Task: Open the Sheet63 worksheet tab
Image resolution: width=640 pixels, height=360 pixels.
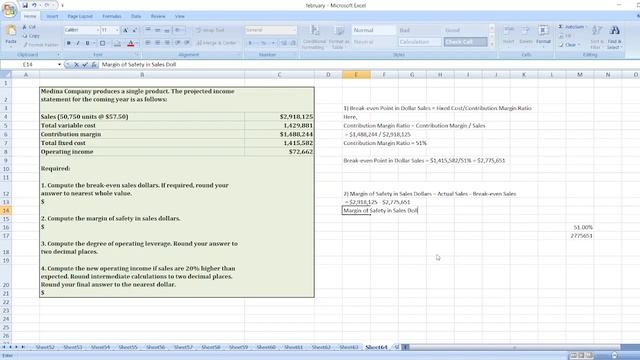Action: 349,347
